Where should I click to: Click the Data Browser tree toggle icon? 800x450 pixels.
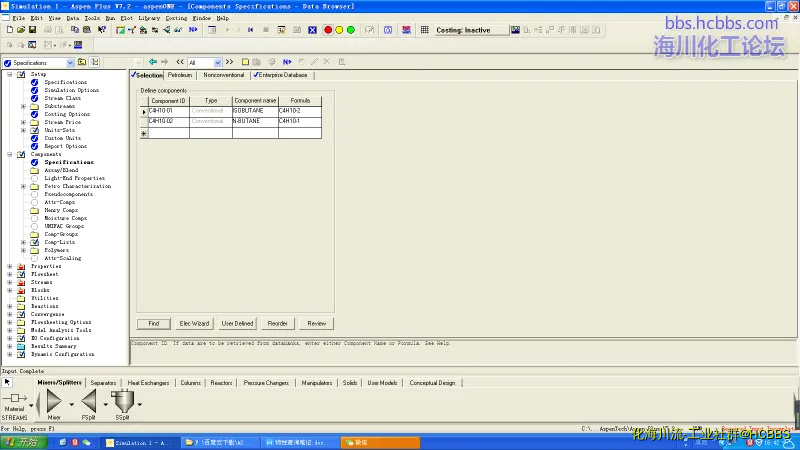(x=95, y=62)
